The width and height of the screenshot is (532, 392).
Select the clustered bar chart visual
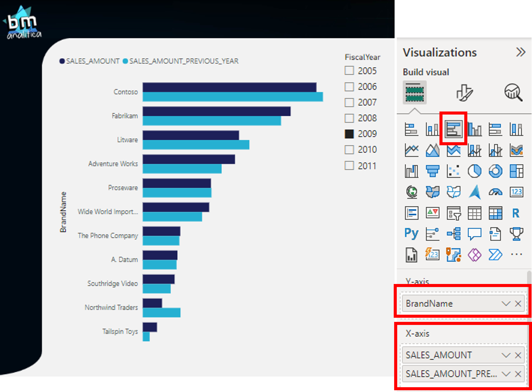[x=453, y=130]
